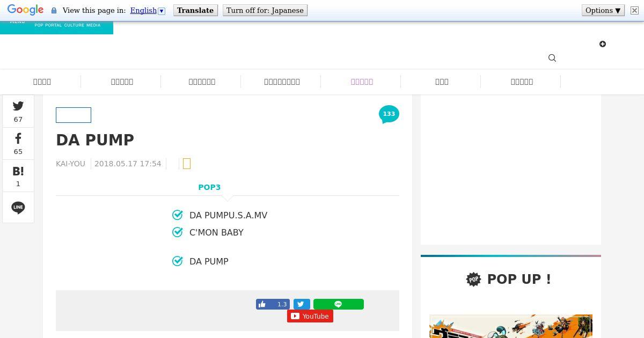
Task: Click the Google logo in translate bar
Action: pos(25,10)
